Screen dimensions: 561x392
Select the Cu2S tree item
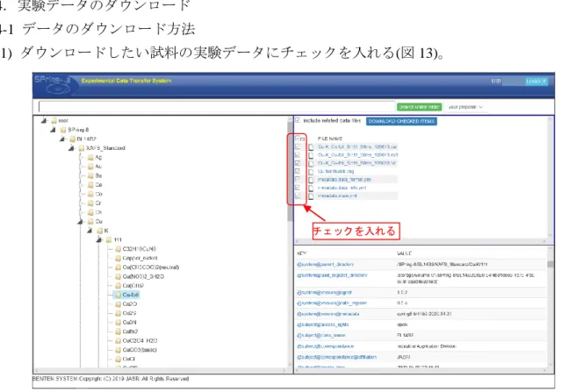point(129,313)
